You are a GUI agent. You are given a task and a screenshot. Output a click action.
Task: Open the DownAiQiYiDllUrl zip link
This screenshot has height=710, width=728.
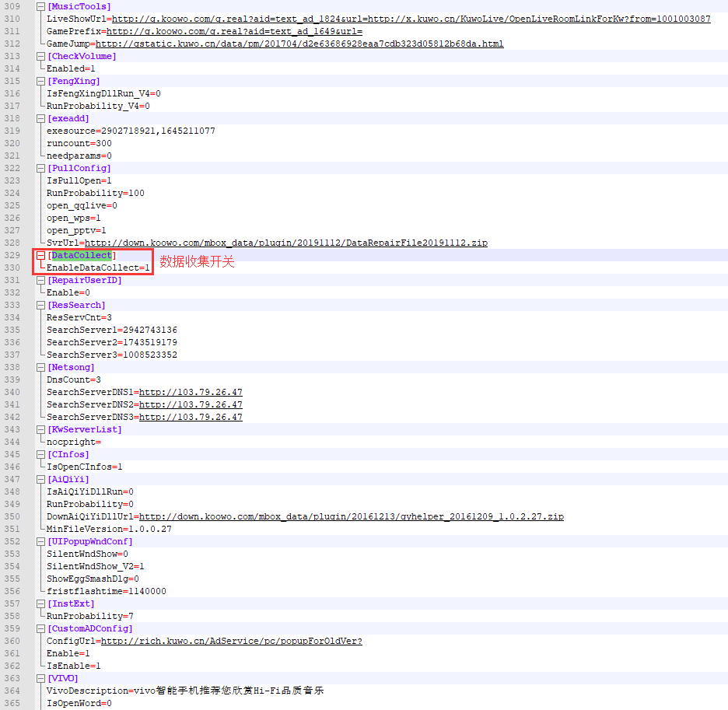pyautogui.click(x=352, y=516)
